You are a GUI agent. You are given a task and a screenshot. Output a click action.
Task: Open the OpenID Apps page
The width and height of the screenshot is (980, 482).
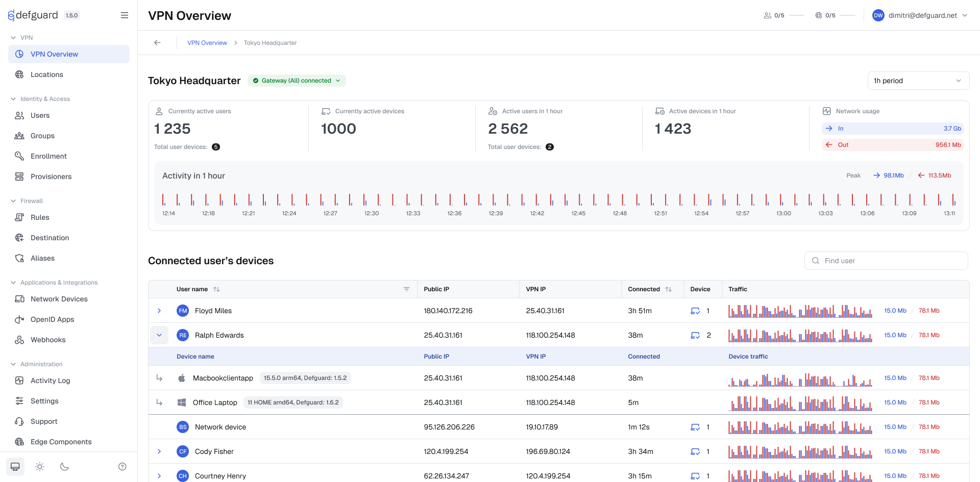[52, 319]
